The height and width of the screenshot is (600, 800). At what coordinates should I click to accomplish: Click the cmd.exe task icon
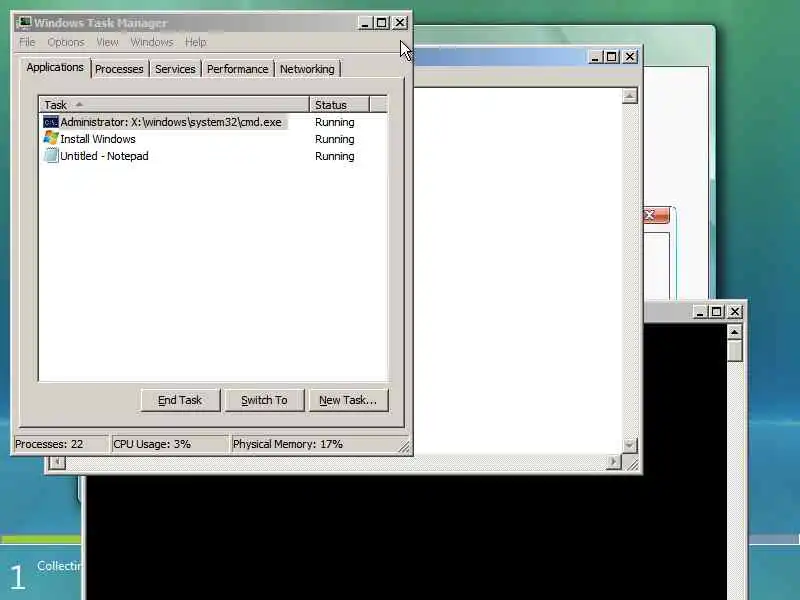pos(51,122)
